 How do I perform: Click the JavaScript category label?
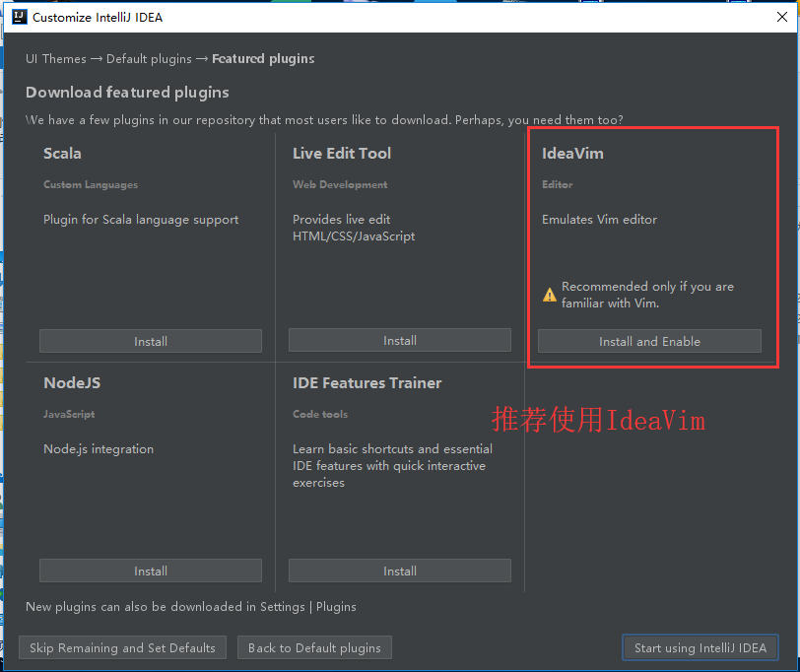click(x=69, y=414)
